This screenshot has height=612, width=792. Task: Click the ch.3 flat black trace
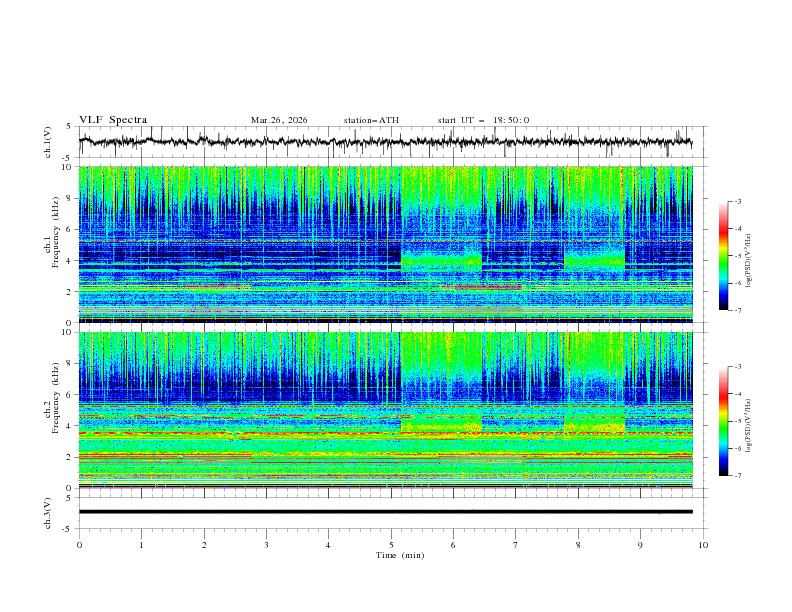click(385, 512)
